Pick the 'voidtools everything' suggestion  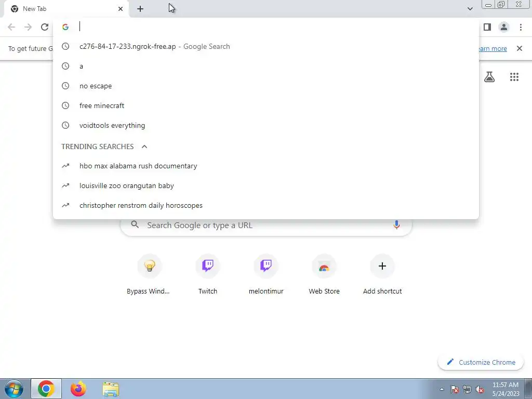click(x=266, y=125)
